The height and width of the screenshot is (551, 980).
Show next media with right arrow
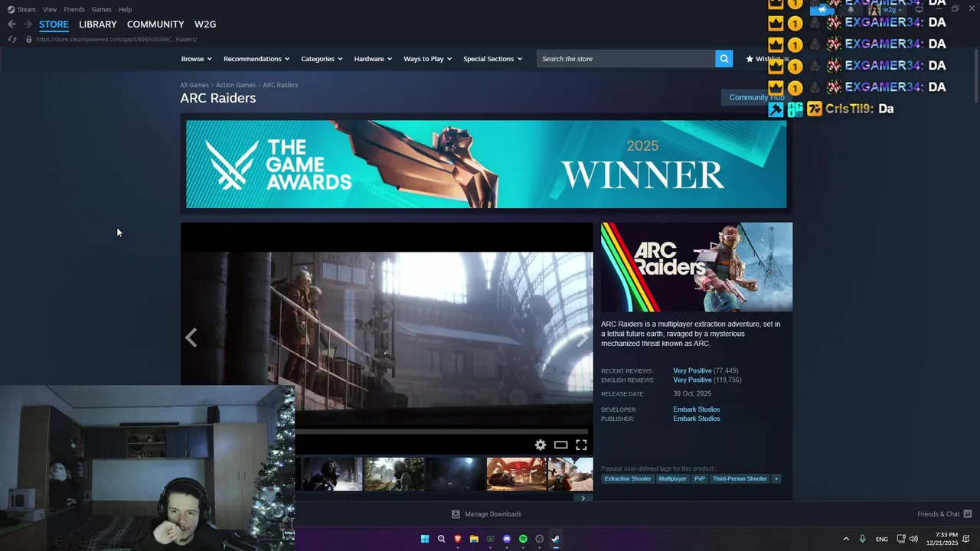583,337
